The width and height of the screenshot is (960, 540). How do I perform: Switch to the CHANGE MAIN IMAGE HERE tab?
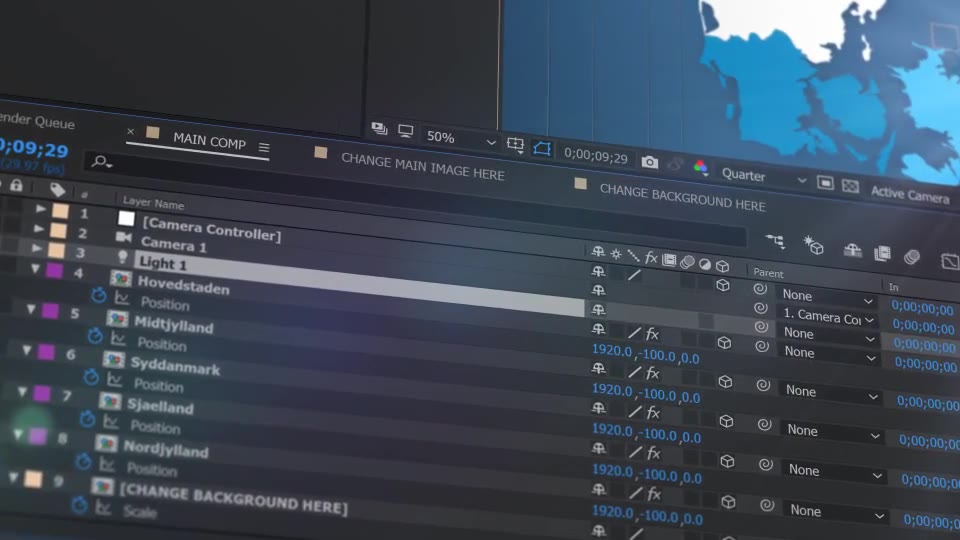click(x=422, y=167)
